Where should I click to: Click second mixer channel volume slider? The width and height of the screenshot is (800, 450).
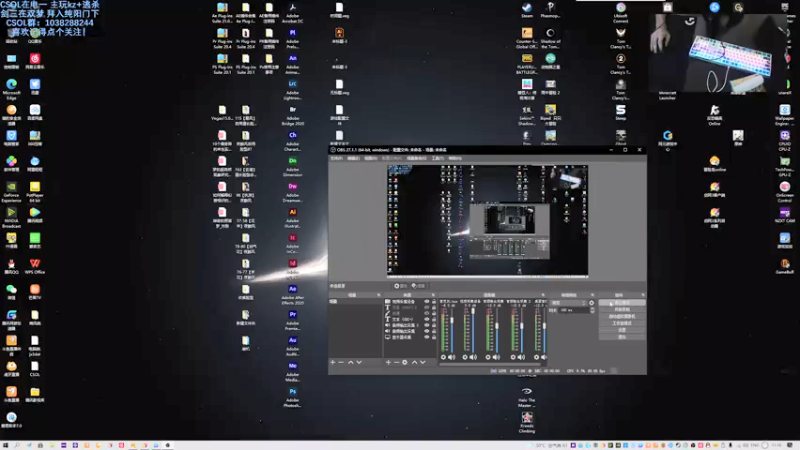[471, 330]
